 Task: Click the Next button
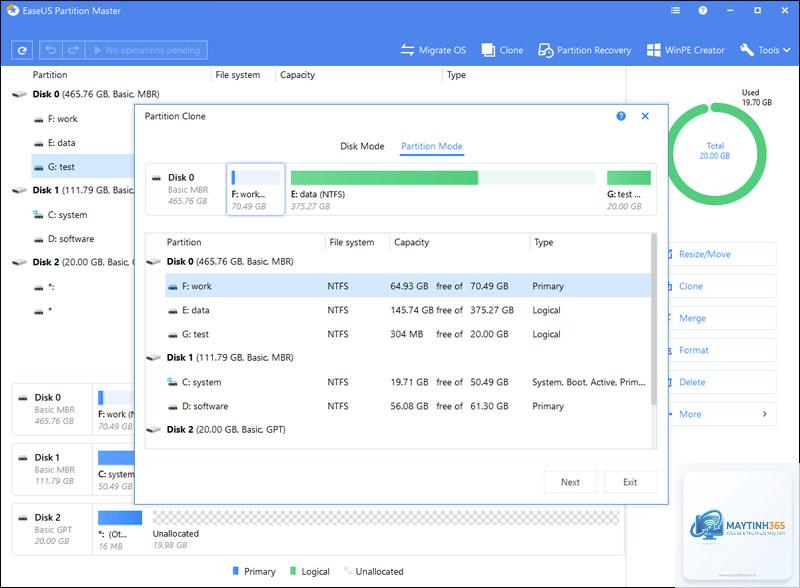pos(570,482)
